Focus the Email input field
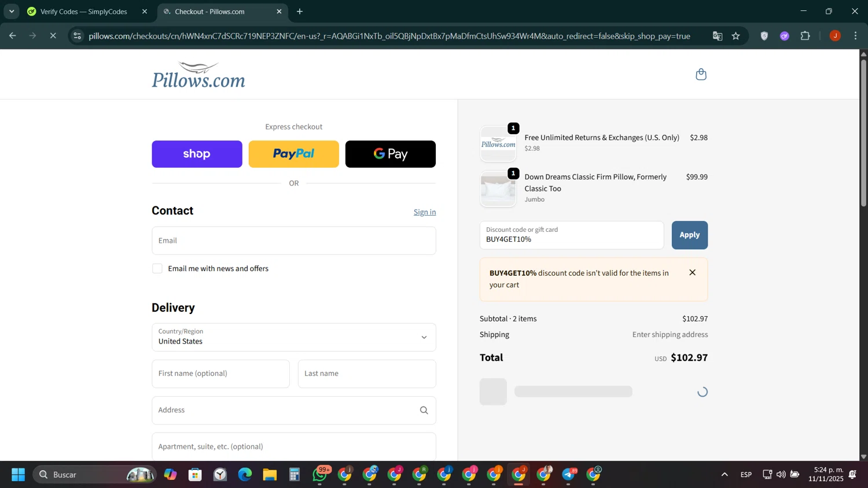Viewport: 868px width, 488px height. click(293, 241)
